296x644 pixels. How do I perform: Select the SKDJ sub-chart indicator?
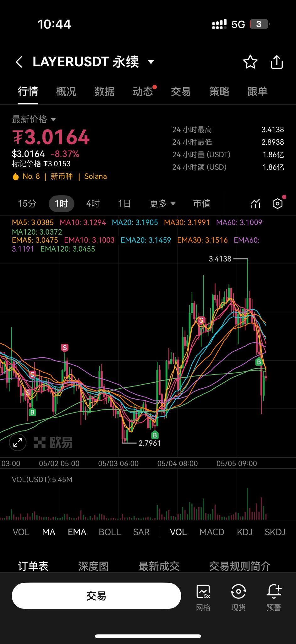pos(275,532)
